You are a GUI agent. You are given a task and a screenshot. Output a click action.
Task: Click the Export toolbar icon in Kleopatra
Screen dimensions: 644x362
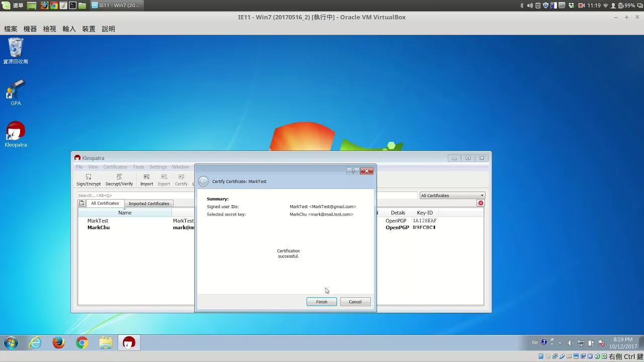164,180
